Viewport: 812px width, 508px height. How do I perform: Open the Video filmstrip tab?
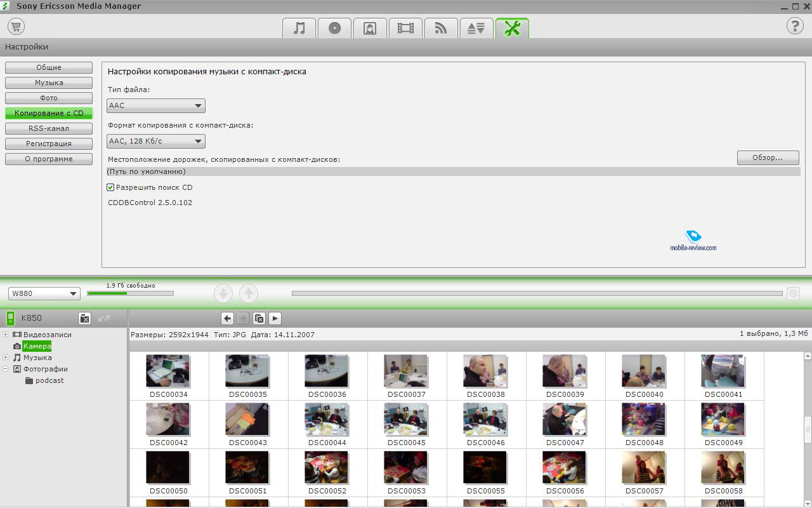(406, 28)
